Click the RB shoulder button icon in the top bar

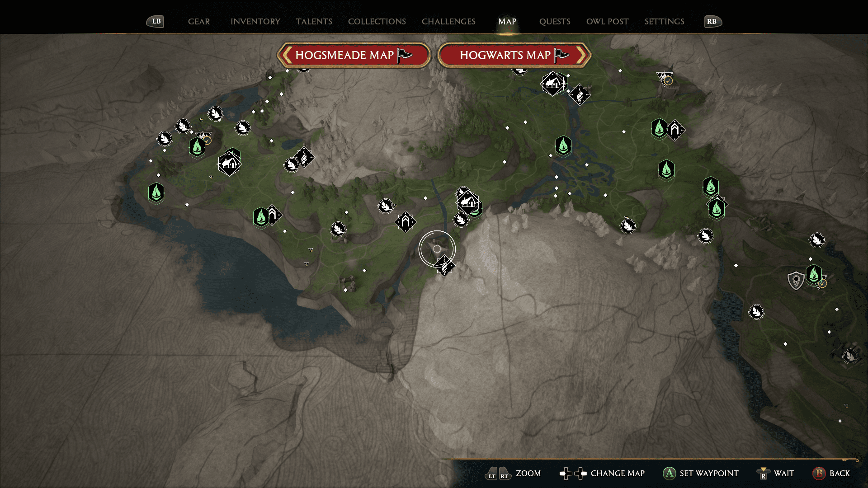pyautogui.click(x=712, y=21)
